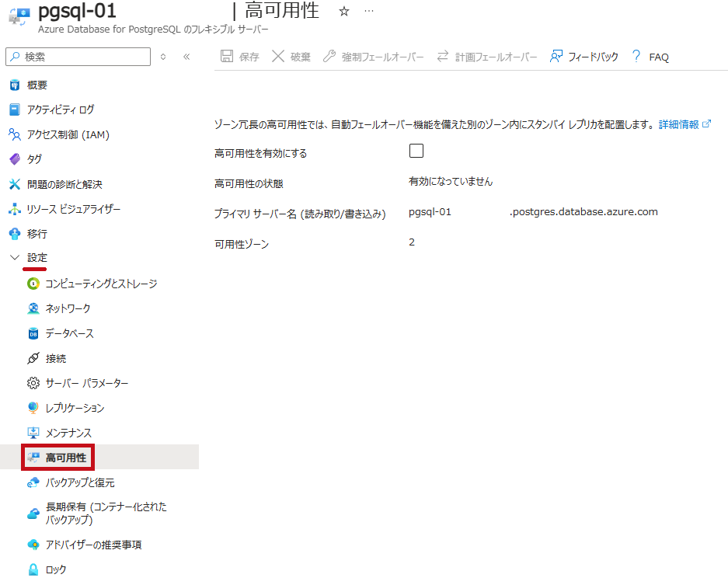Viewport: 728px width, 578px height.
Task: Click the 強制フェールオーバー button label
Action: (383, 57)
